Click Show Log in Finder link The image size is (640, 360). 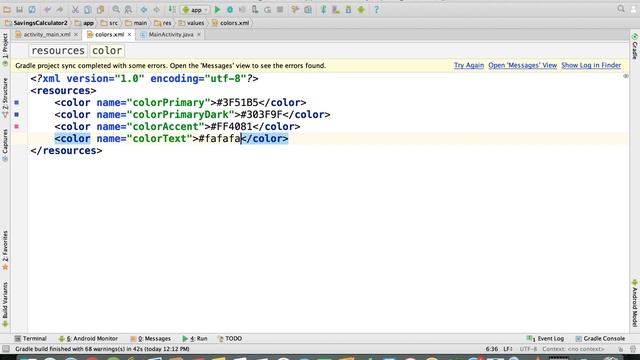(x=591, y=65)
